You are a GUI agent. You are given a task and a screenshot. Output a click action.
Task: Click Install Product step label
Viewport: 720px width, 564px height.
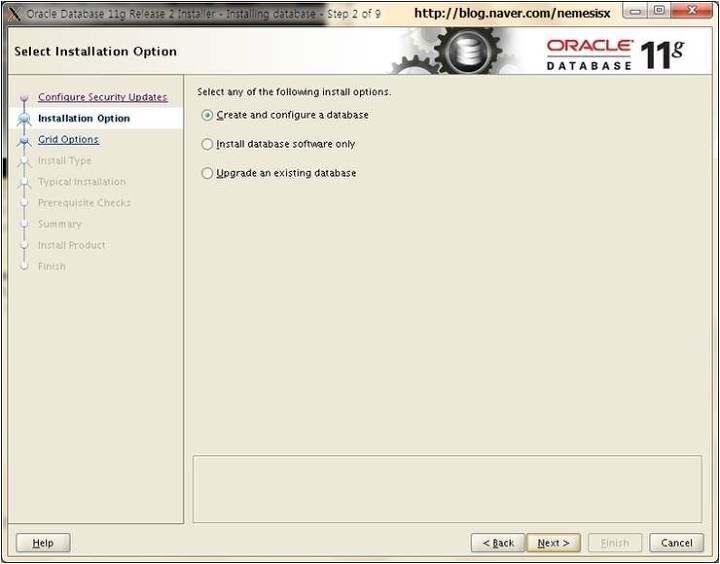(71, 245)
